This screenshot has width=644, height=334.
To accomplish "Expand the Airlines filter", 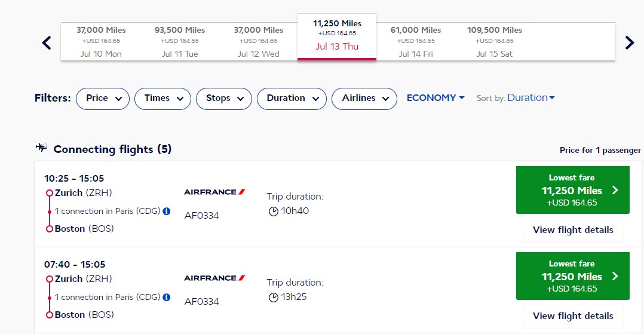I will point(364,99).
